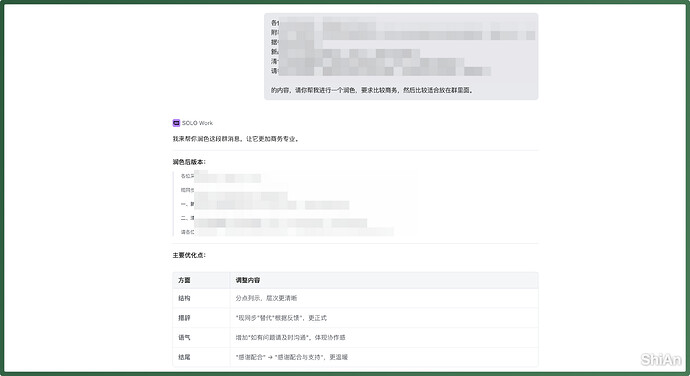Click the "调整内容" table header cell

(x=384, y=280)
